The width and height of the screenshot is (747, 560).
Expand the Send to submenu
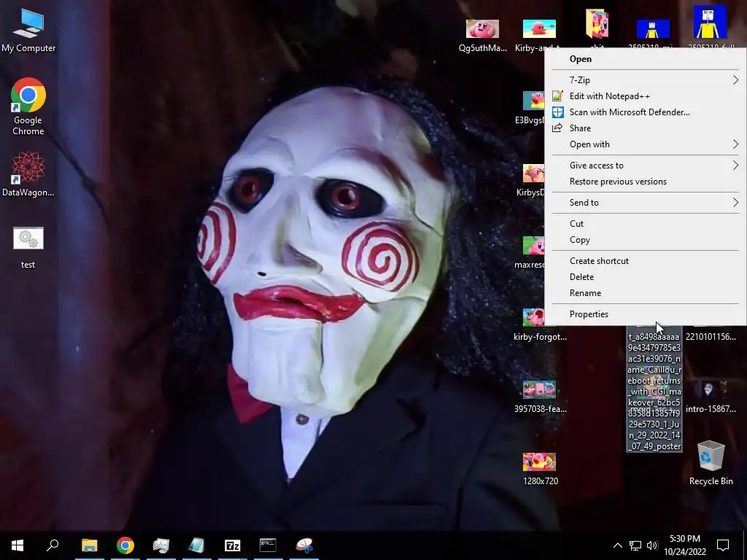point(646,203)
